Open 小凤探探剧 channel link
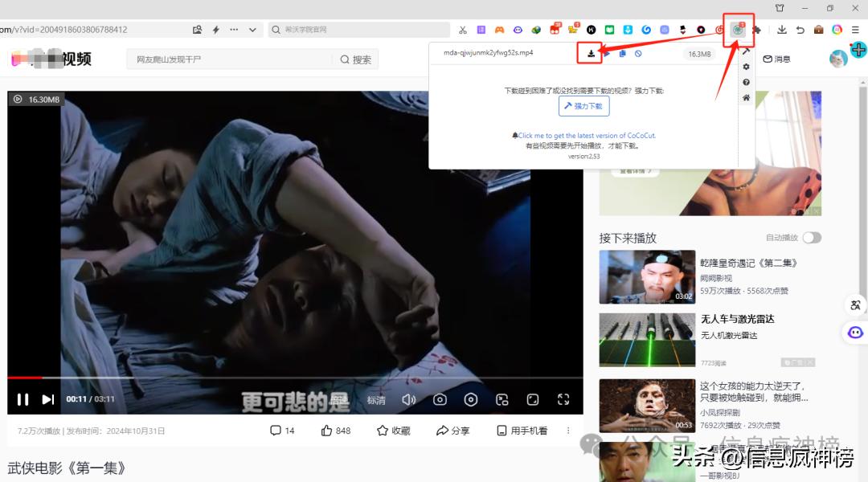Screen dimensions: 868x482 point(719,412)
